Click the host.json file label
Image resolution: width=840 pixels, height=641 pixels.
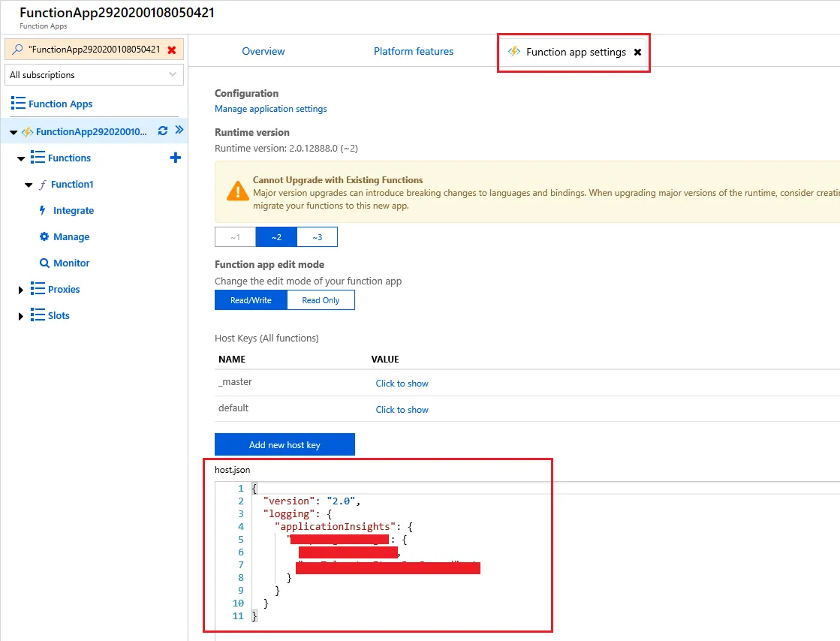click(233, 470)
